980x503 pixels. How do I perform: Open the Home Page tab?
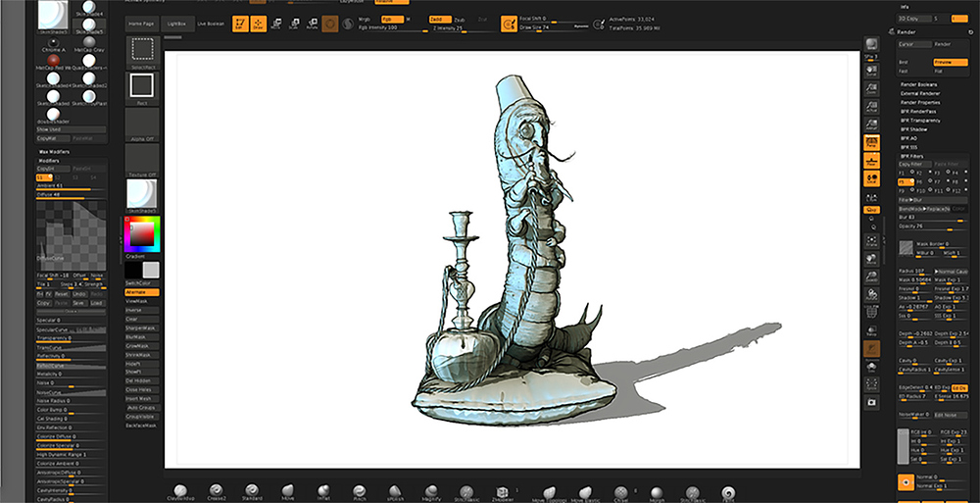tap(141, 24)
